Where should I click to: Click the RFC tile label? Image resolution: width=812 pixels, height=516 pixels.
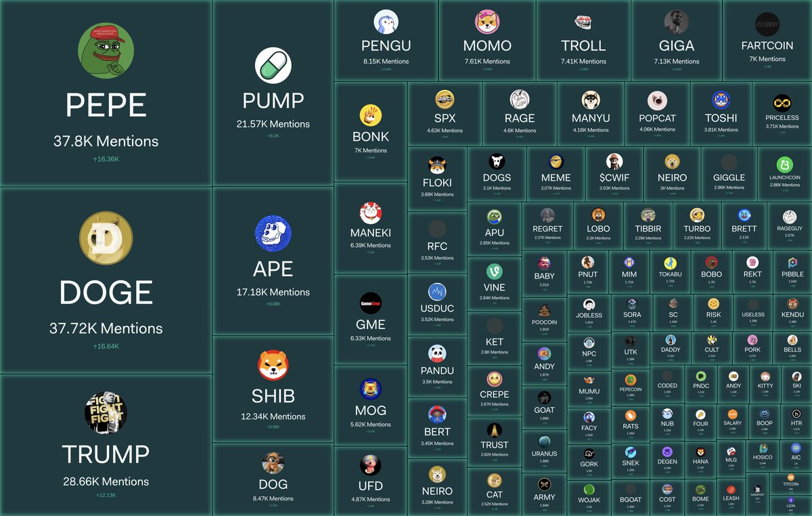point(437,246)
